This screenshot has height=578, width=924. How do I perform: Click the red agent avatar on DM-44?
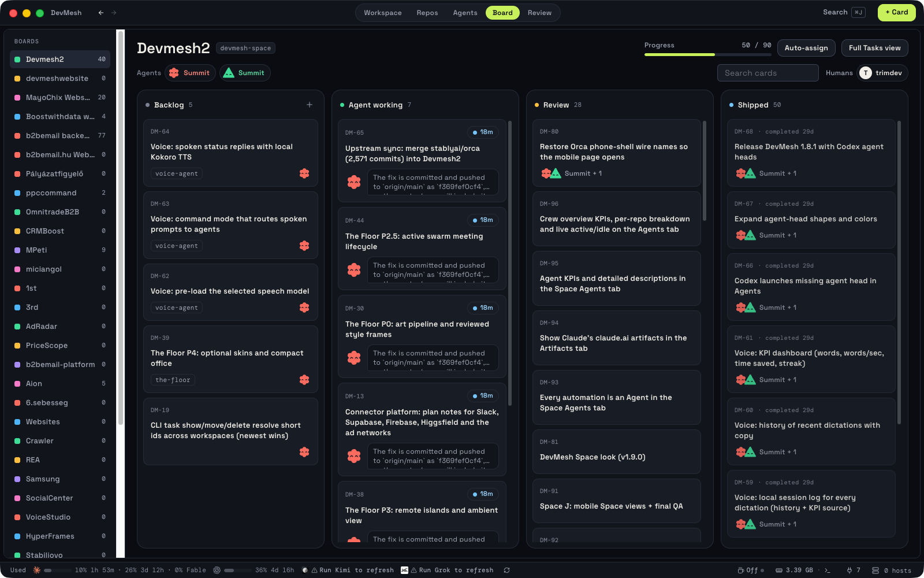pyautogui.click(x=354, y=270)
